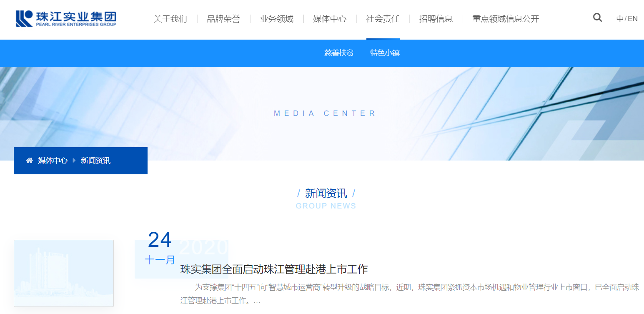Click the news article preview thumbnail
The image size is (644, 314).
[x=63, y=273]
